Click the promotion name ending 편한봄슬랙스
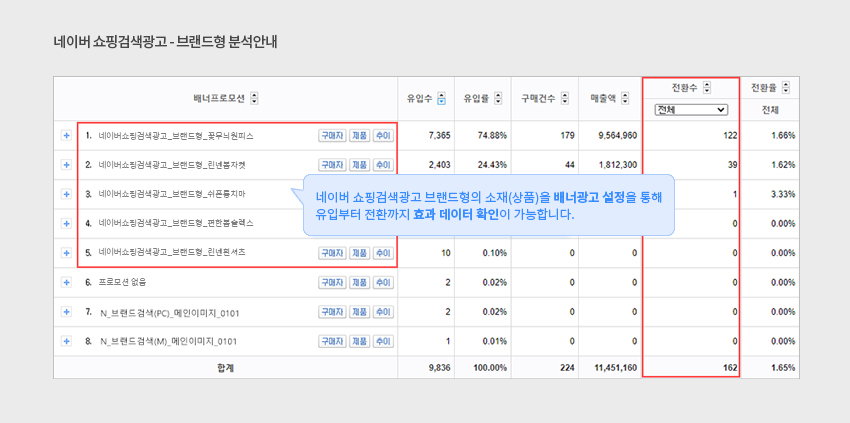The image size is (850, 423). pyautogui.click(x=176, y=223)
